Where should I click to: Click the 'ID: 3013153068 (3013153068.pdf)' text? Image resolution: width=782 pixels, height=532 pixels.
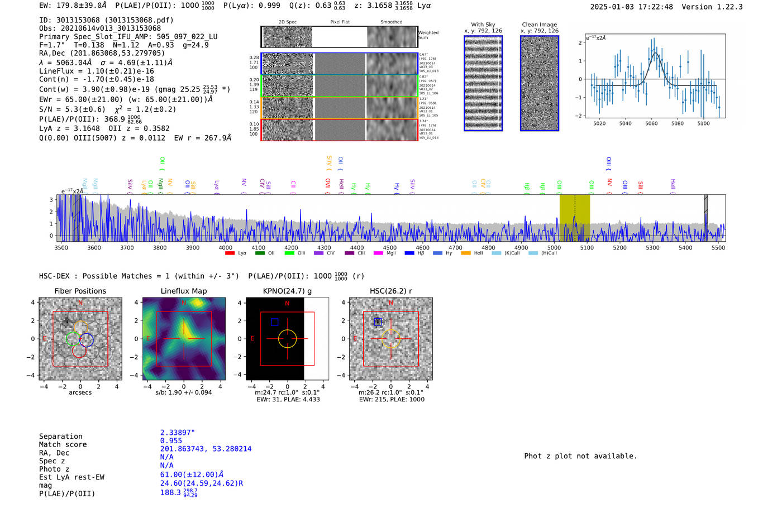106,20
